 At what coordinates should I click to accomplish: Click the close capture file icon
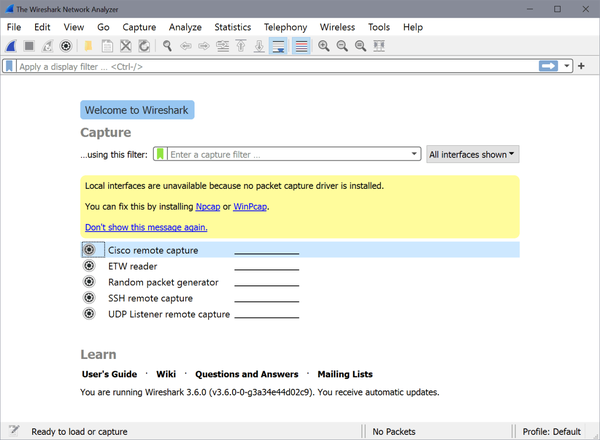pyautogui.click(x=126, y=46)
